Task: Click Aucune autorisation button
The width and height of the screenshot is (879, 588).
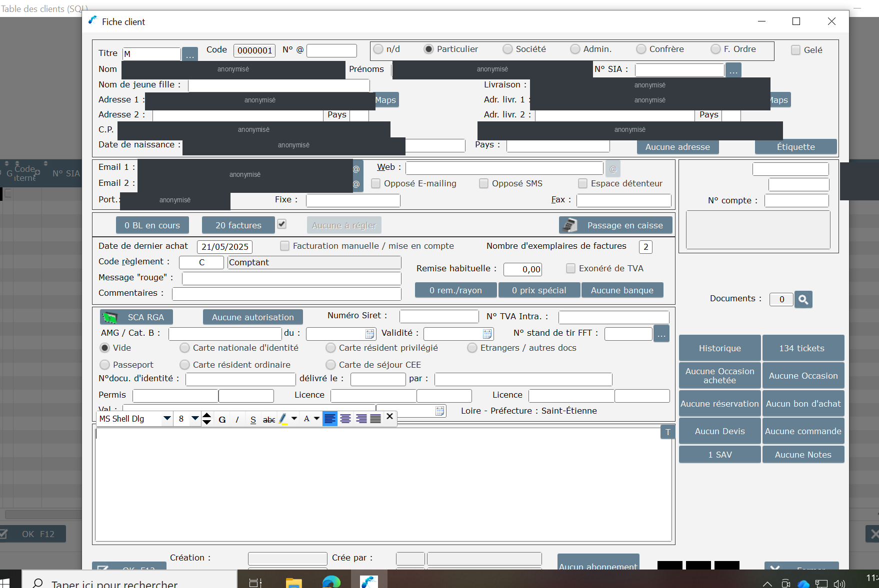Action: click(x=253, y=317)
